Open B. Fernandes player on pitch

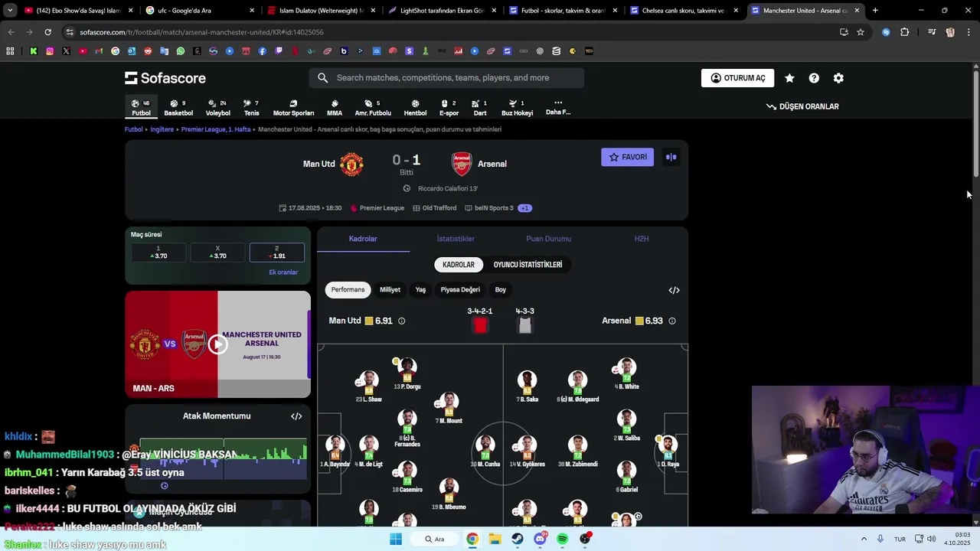click(x=407, y=428)
